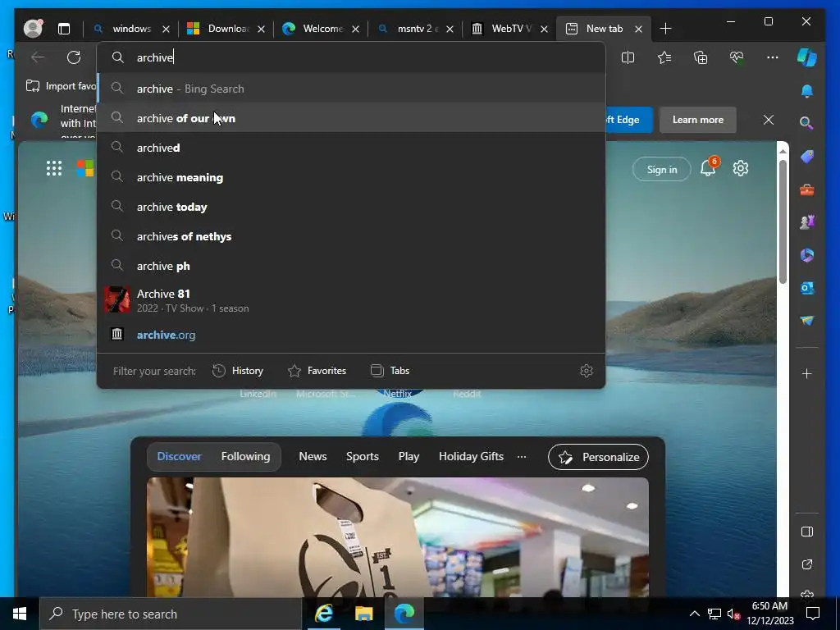Viewport: 840px width, 630px height.
Task: Open the Windows Start menu
Action: 20,614
